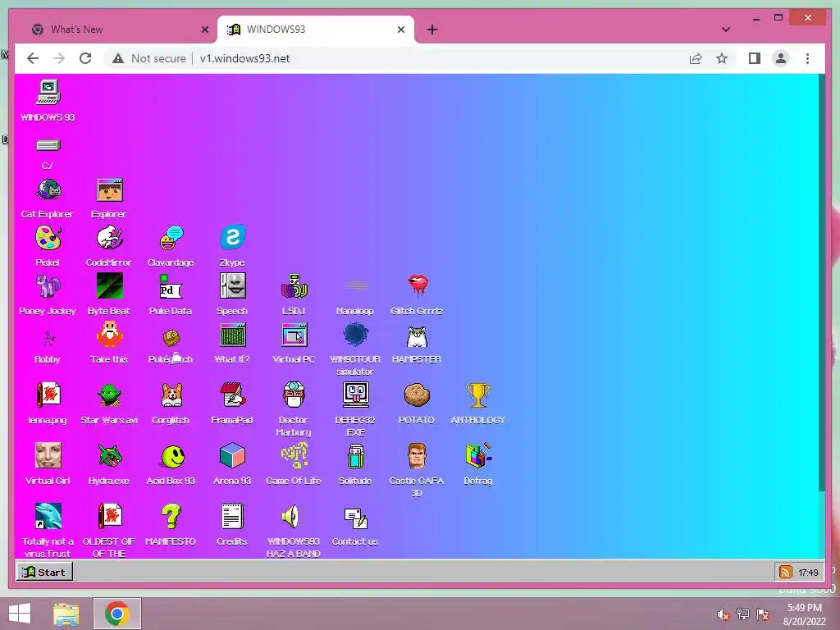Select the WINDOWS93 browser tab
Viewport: 840px width, 630px height.
tap(316, 30)
